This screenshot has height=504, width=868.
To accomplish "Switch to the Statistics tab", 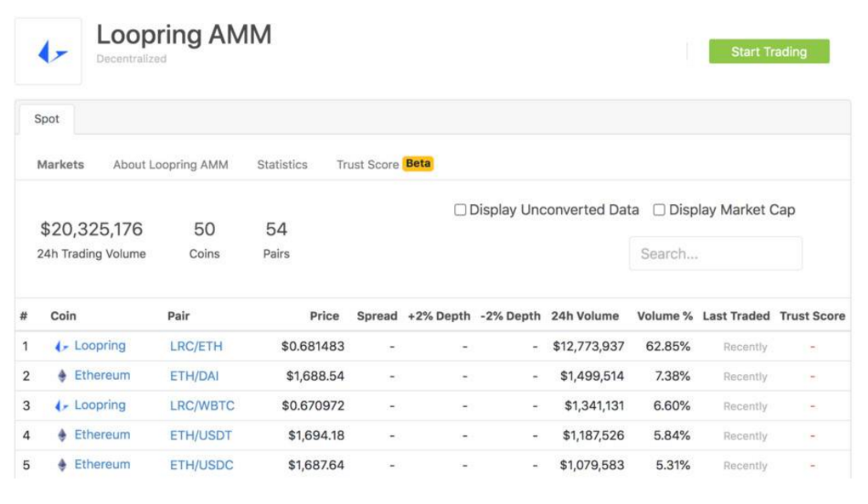I will coord(281,164).
